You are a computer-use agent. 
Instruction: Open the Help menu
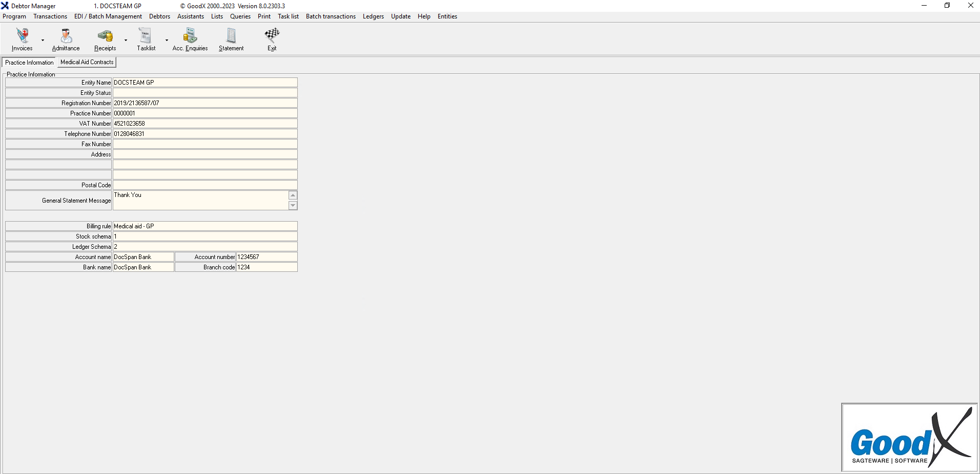coord(424,16)
